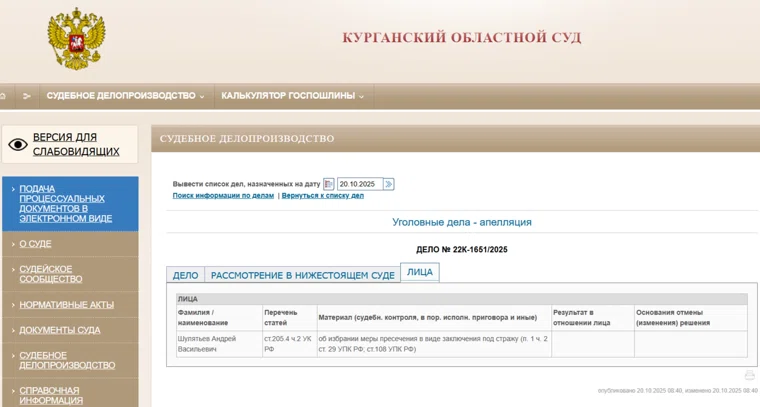
Task: Click the home icon in the navigation bar
Action: tap(3, 96)
